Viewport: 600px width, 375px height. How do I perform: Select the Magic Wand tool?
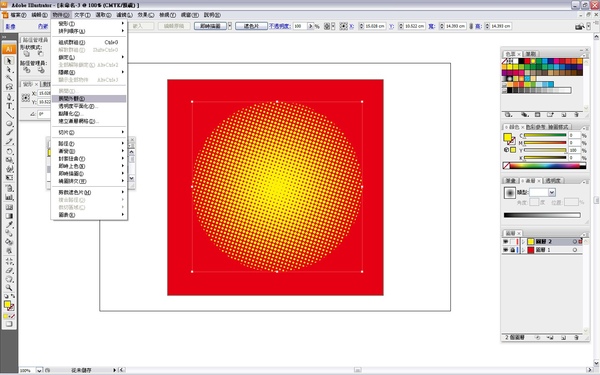click(x=9, y=78)
